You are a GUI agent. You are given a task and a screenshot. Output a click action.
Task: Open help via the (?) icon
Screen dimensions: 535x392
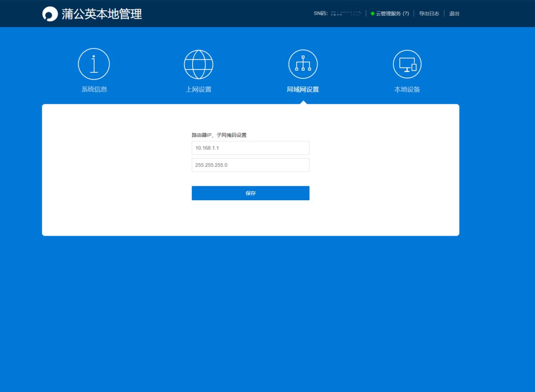point(405,13)
